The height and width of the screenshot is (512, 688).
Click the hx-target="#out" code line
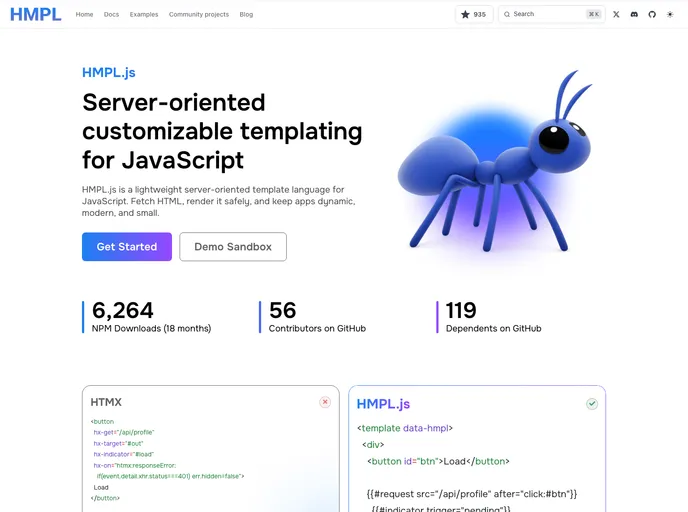[x=118, y=444]
